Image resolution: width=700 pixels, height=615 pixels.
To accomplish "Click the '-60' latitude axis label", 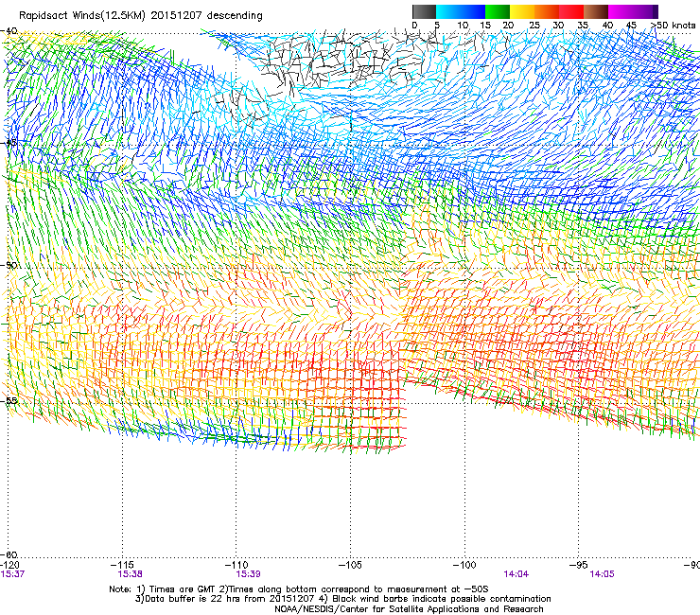I will tap(9, 554).
